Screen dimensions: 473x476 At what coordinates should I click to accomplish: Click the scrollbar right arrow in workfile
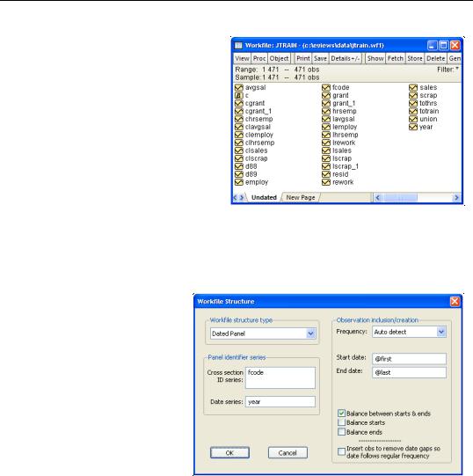pyautogui.click(x=456, y=198)
